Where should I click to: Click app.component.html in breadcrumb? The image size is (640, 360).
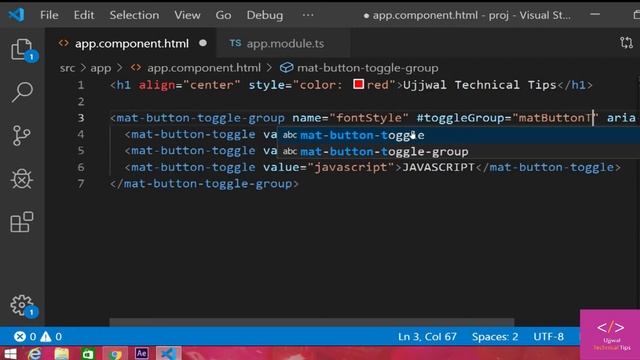tap(204, 68)
